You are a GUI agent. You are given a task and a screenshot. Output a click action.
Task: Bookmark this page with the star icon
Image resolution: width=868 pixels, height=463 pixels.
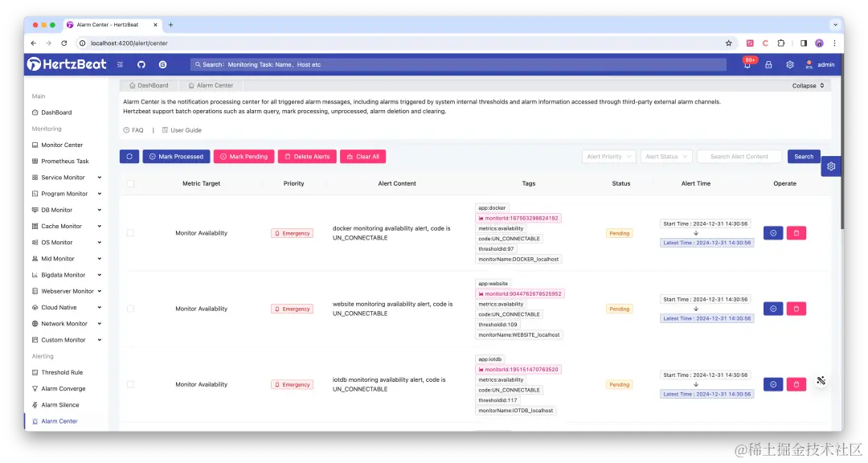[728, 43]
